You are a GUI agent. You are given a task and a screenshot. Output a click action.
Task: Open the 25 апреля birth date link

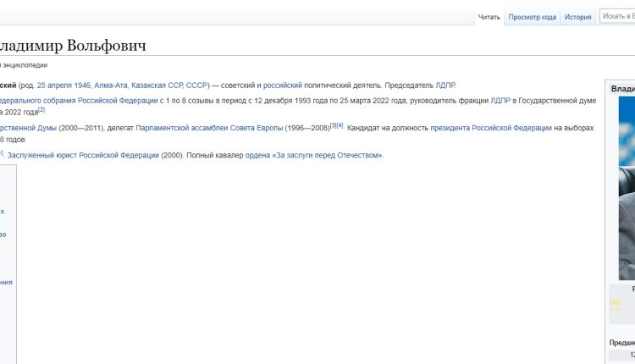click(x=54, y=85)
